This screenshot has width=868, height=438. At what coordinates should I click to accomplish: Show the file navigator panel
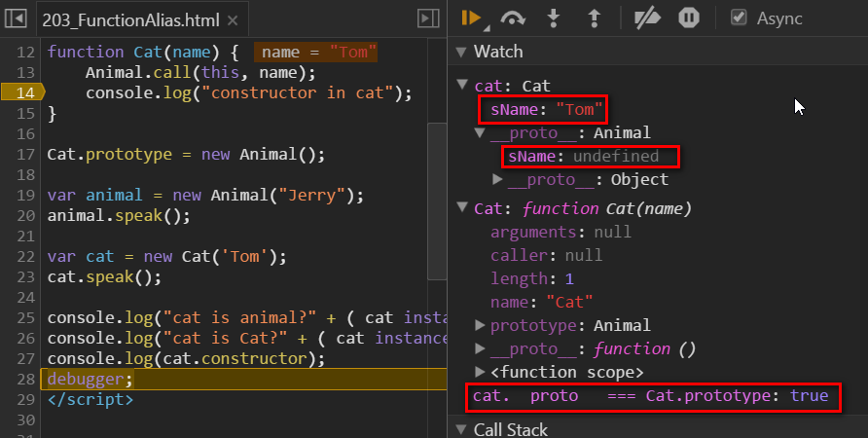click(16, 18)
